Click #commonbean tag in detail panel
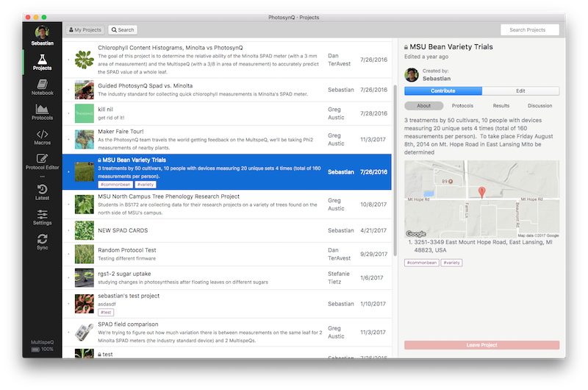The image size is (588, 390). 421,263
